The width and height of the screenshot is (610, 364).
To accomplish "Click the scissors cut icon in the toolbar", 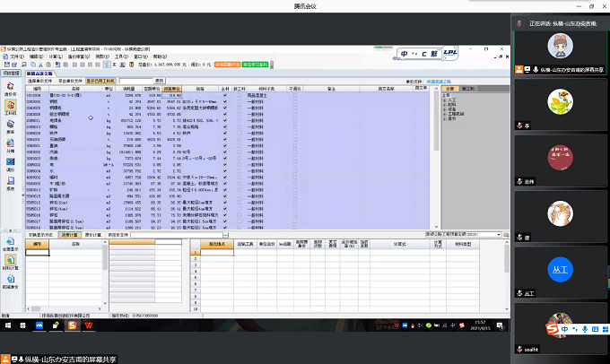I will 40,65.
